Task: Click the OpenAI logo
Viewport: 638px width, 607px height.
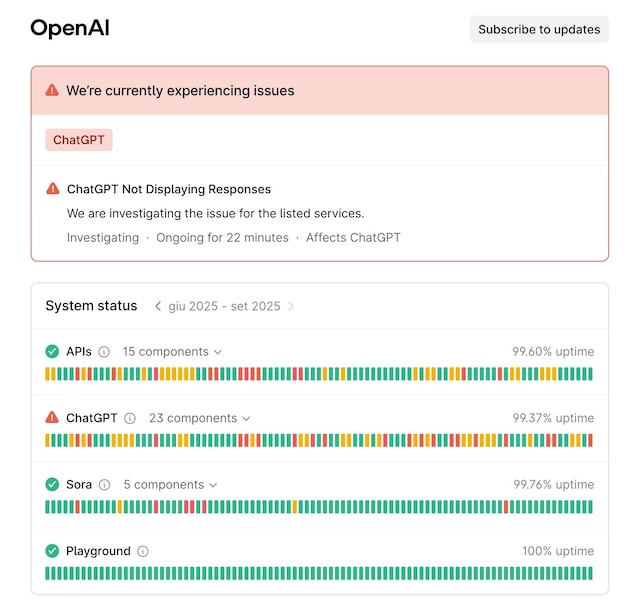Action: (70, 29)
